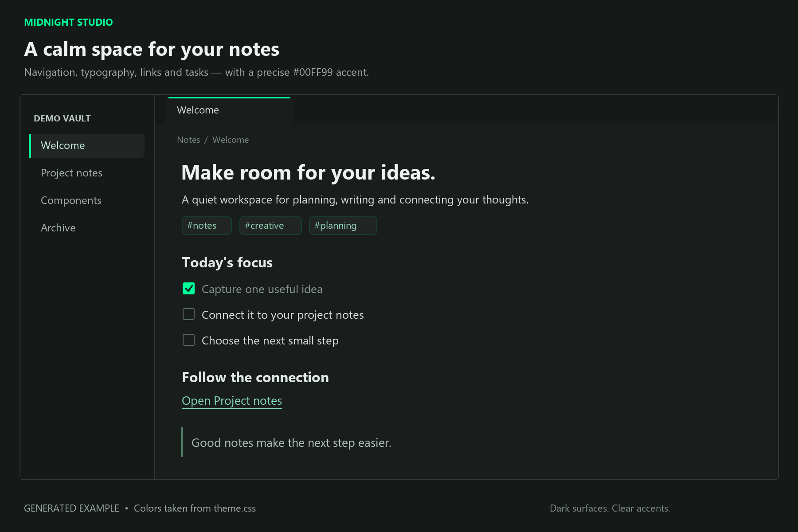Click the quote Good notes make the next step easier
The height and width of the screenshot is (532, 798).
coord(291,443)
